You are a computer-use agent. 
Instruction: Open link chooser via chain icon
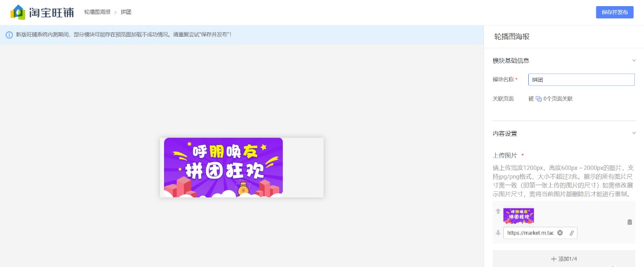click(x=571, y=233)
